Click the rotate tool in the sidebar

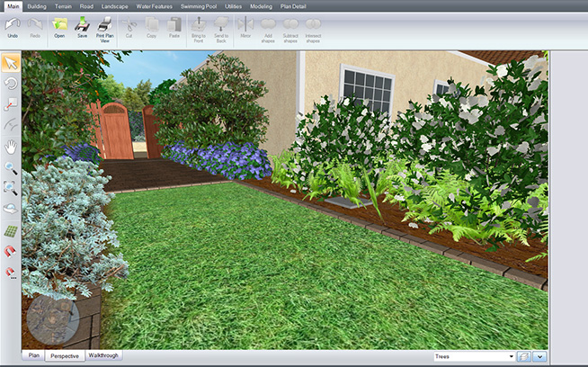(11, 84)
